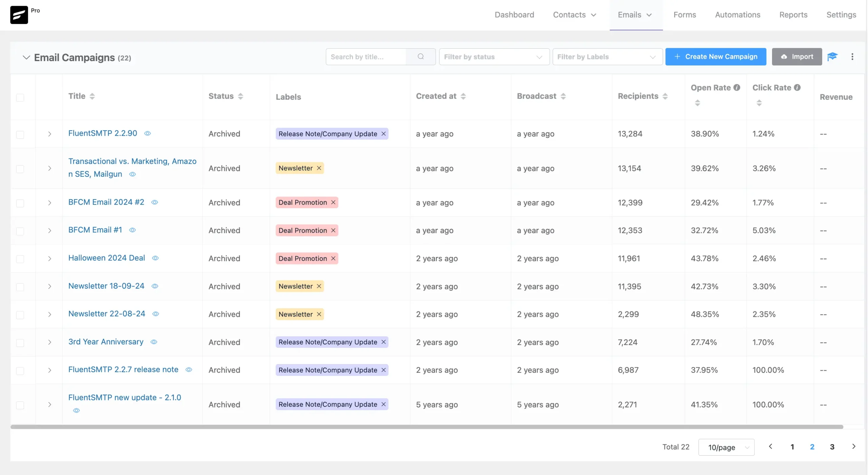Remove Deal Promotion label from BFCM Email 2024 #2

[333, 203]
